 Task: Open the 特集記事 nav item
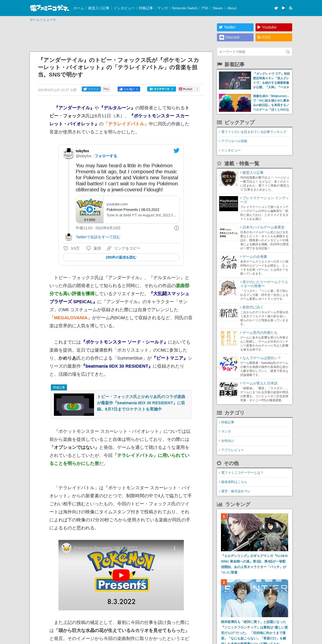tap(146, 8)
